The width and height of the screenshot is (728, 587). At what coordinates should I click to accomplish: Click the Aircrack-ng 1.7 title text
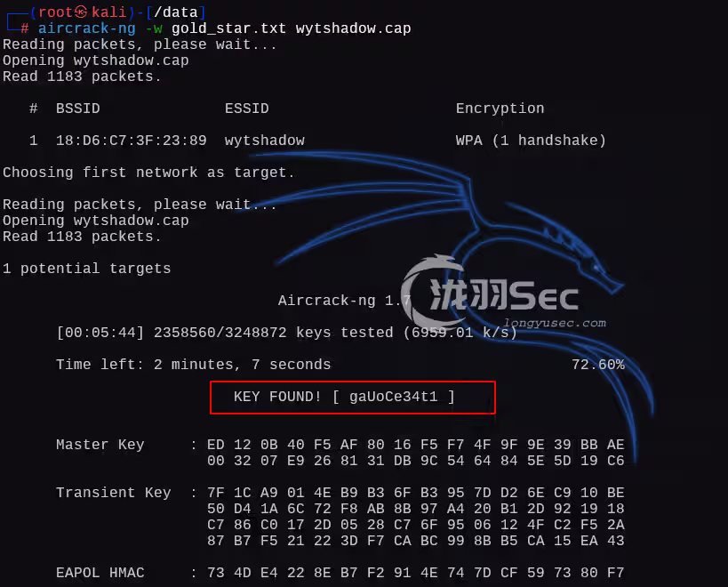[345, 301]
